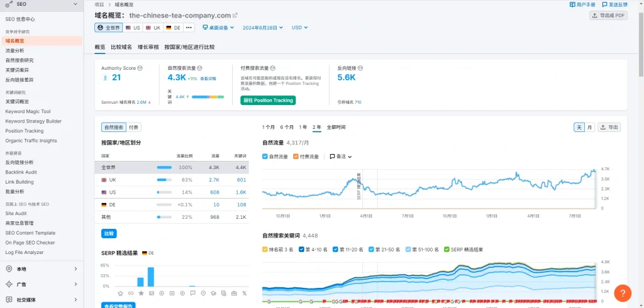Click the keyword distribution color bar
644x308 pixels.
208,97
